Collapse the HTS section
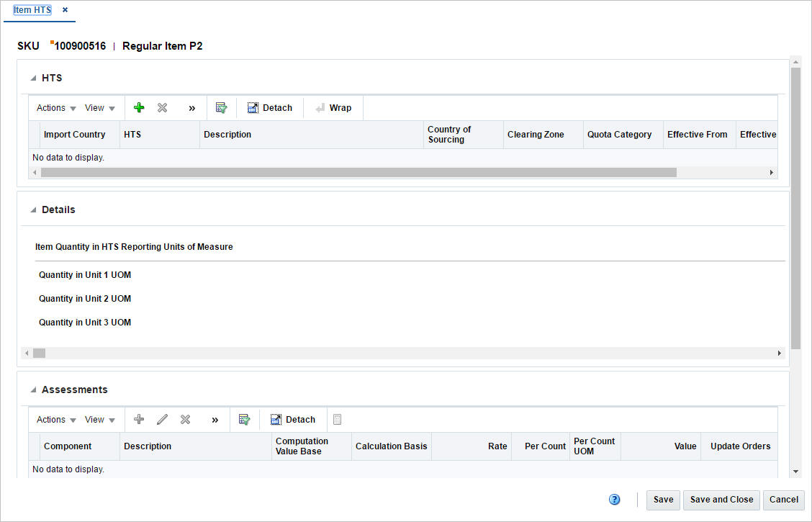 pos(33,78)
